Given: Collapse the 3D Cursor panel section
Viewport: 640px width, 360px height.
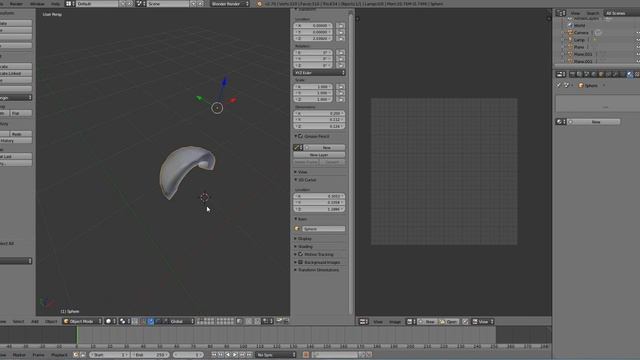Looking at the screenshot, I should coord(307,180).
